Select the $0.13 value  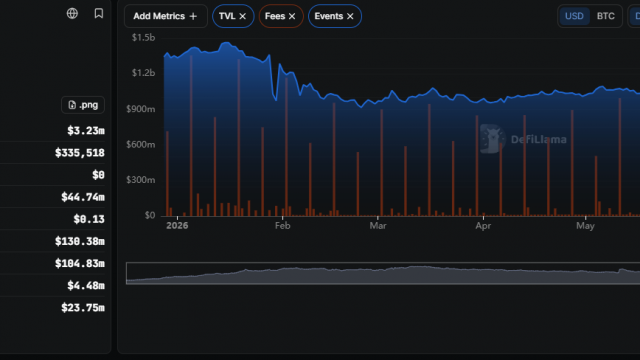[x=89, y=219]
